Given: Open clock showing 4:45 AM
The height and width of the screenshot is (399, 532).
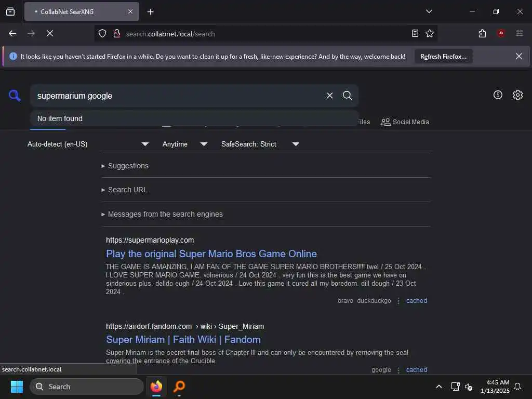Looking at the screenshot, I should coord(495,387).
